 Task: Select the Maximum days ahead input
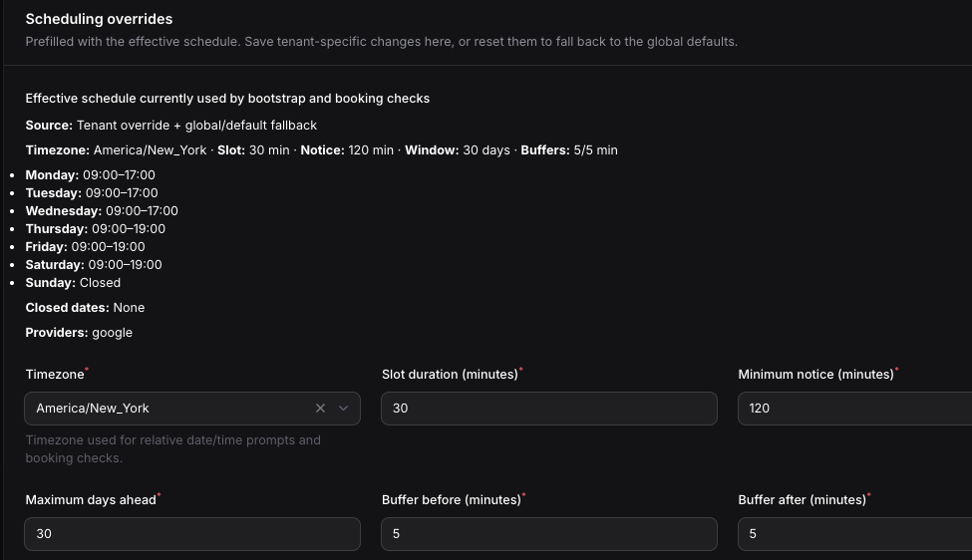[x=192, y=534]
